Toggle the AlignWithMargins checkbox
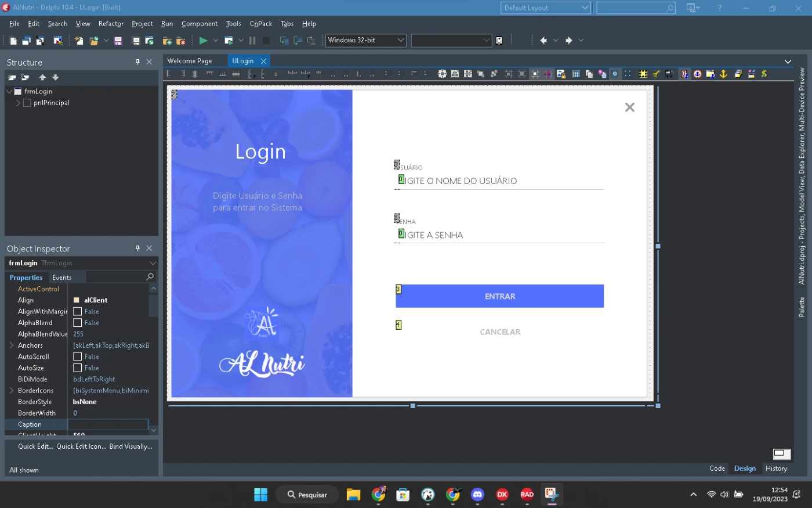The image size is (812, 508). [77, 312]
